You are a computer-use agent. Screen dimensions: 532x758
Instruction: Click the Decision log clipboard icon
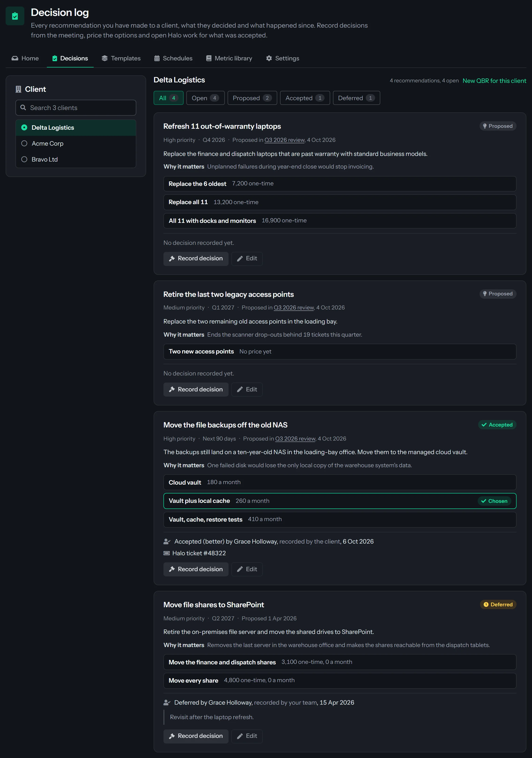pyautogui.click(x=15, y=16)
